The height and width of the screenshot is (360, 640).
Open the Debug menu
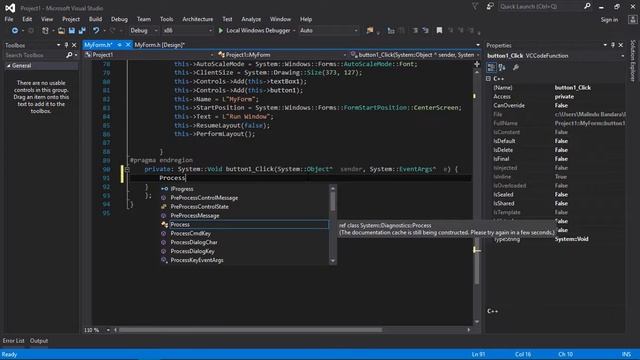coord(119,19)
